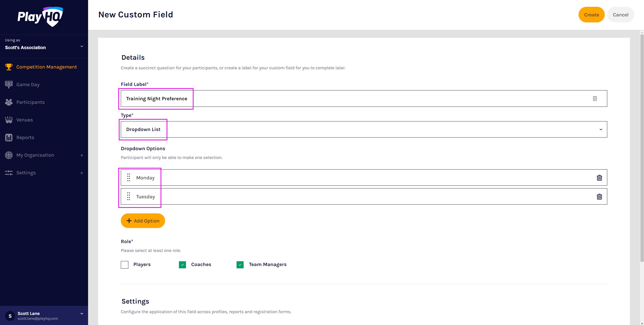
Task: Click the Tuesday option text field
Action: coord(364,196)
